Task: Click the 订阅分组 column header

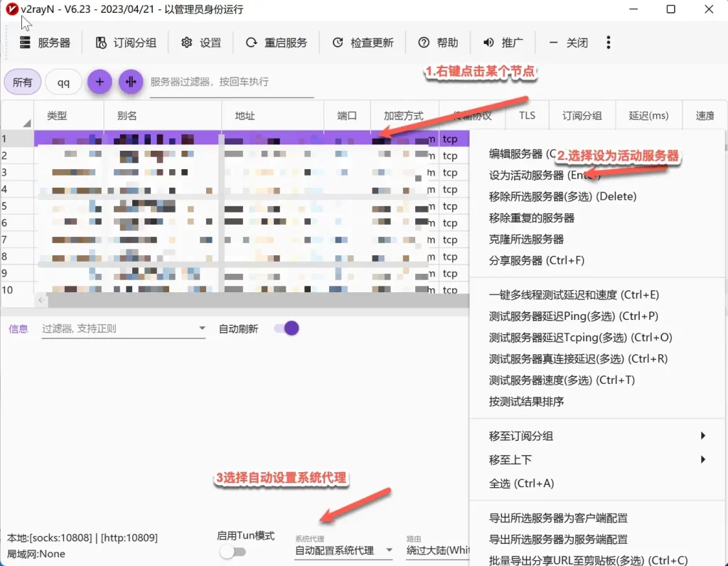Action: tap(582, 116)
